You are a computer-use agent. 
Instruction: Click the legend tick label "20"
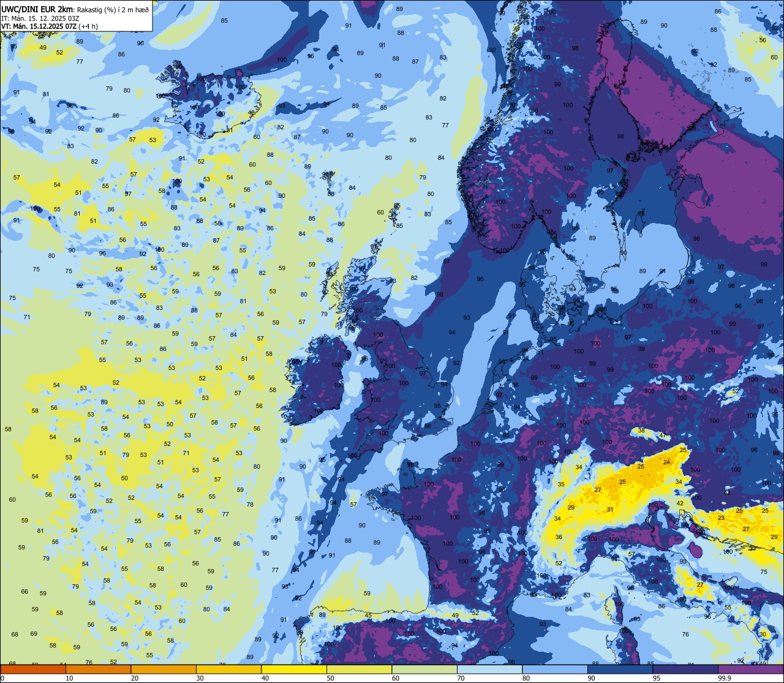pos(135,678)
